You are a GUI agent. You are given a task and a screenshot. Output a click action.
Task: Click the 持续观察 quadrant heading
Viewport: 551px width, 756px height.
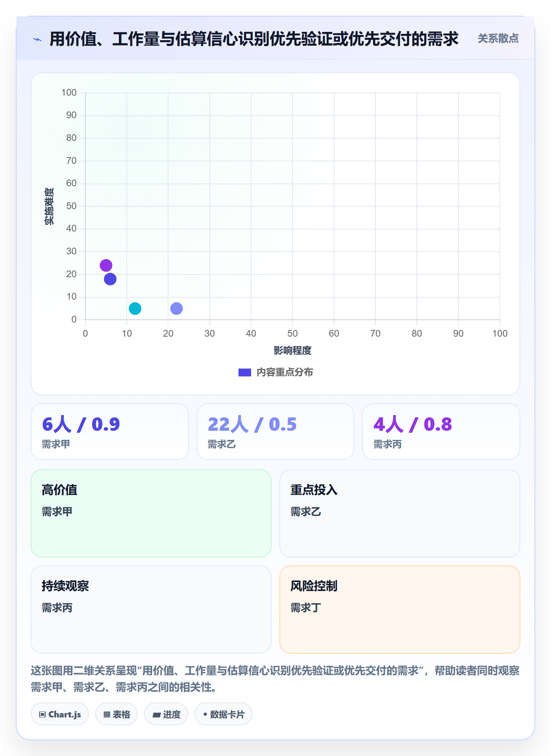tap(65, 586)
